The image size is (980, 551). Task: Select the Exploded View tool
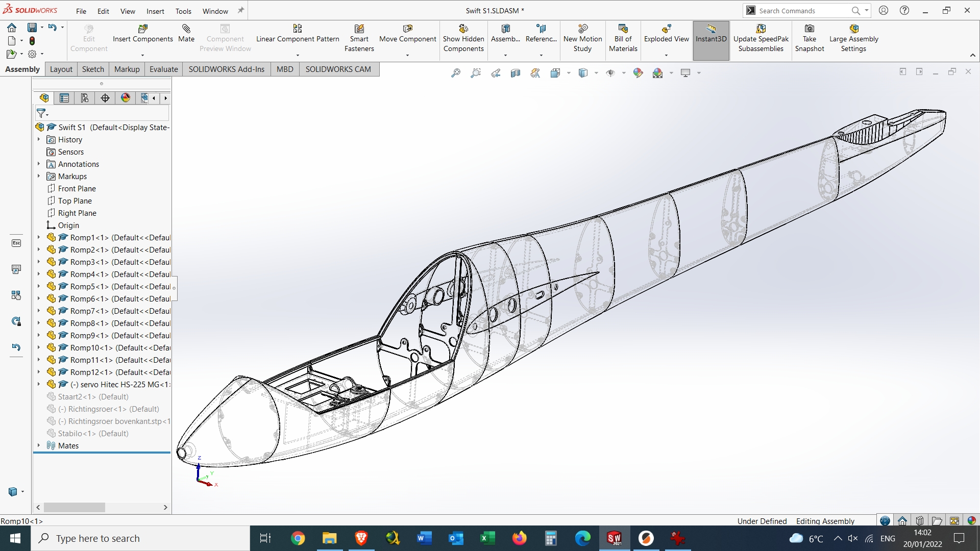666,35
